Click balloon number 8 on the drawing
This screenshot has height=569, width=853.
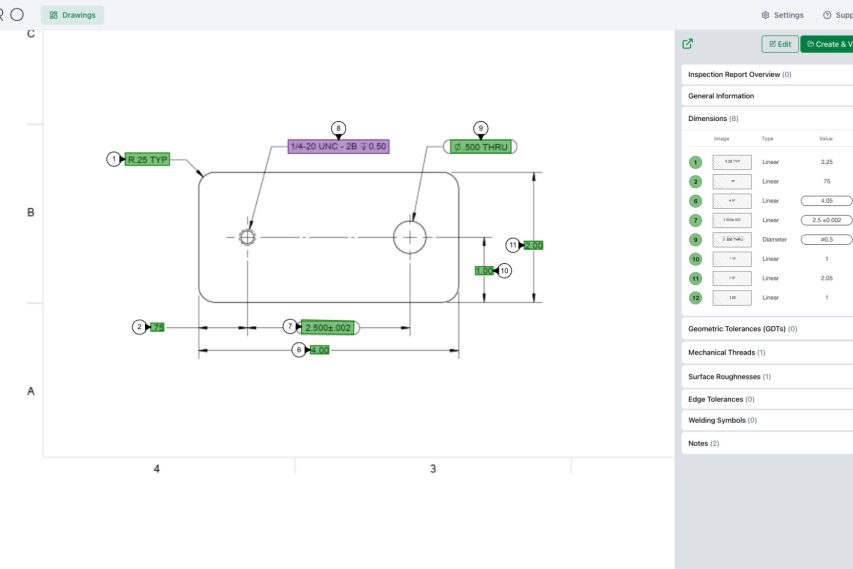338,129
